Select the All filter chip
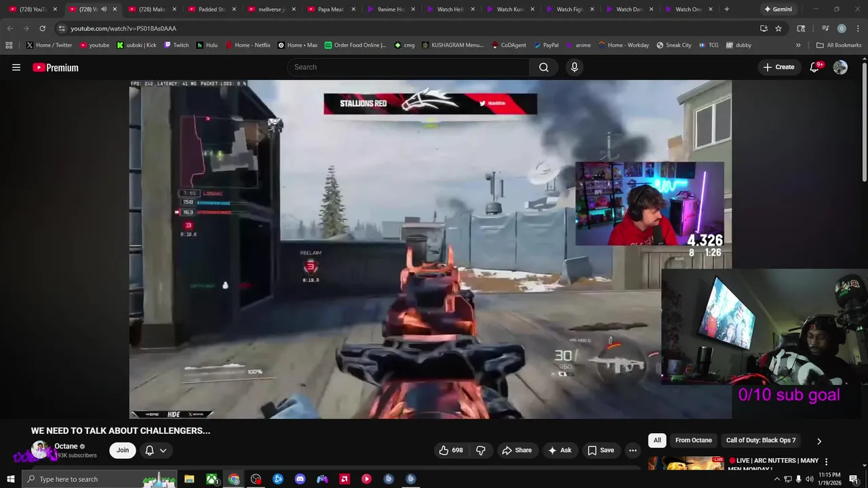The height and width of the screenshot is (488, 868). pos(657,441)
